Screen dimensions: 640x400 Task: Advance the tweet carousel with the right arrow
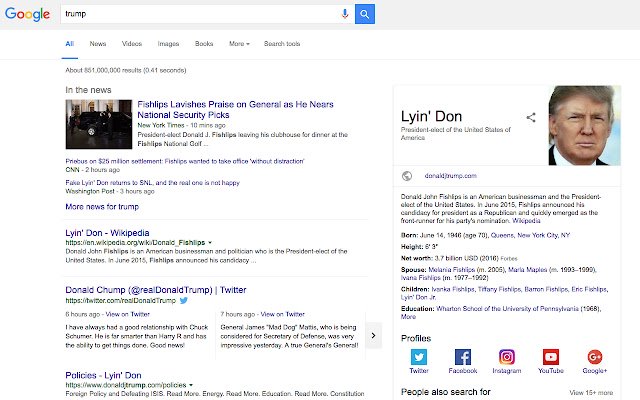coord(373,336)
